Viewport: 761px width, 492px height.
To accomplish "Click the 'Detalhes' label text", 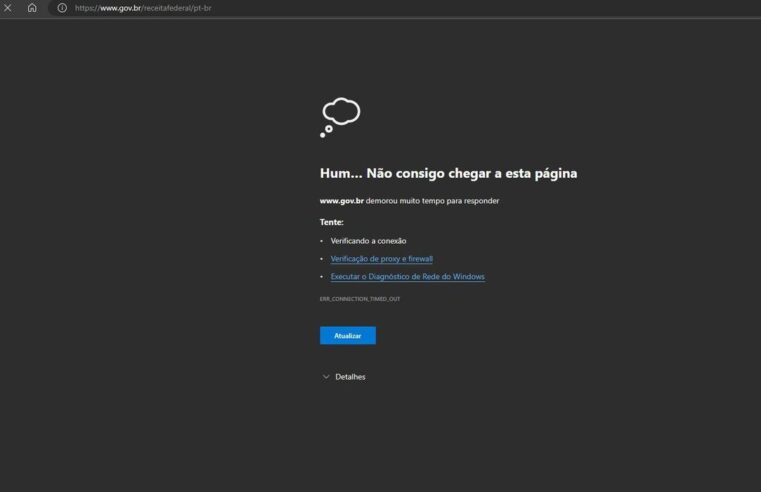I will 350,377.
